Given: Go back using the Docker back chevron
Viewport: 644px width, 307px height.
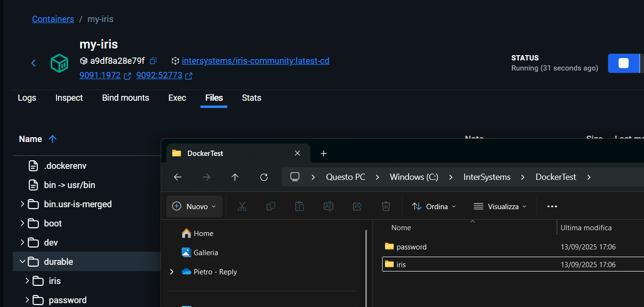Looking at the screenshot, I should [34, 63].
